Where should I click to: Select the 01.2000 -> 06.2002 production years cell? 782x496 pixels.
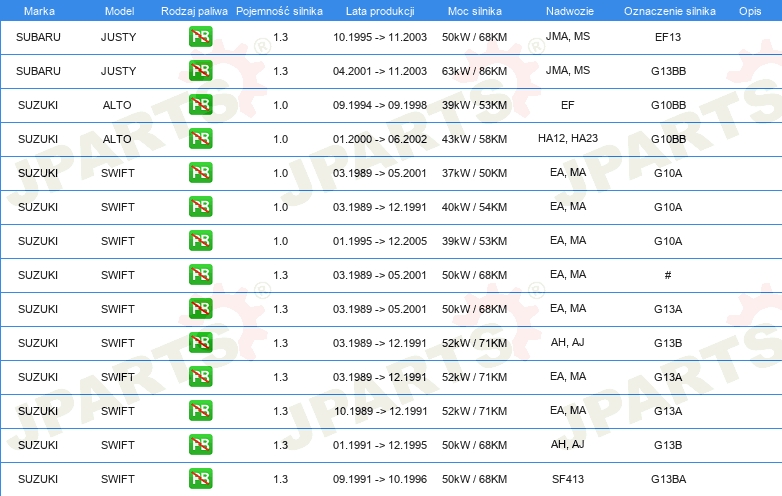coord(379,139)
